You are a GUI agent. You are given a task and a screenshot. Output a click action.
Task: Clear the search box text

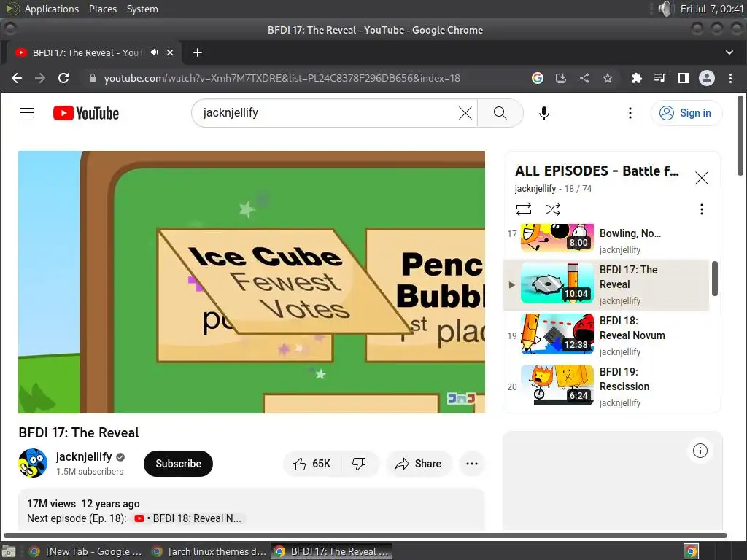coord(465,113)
